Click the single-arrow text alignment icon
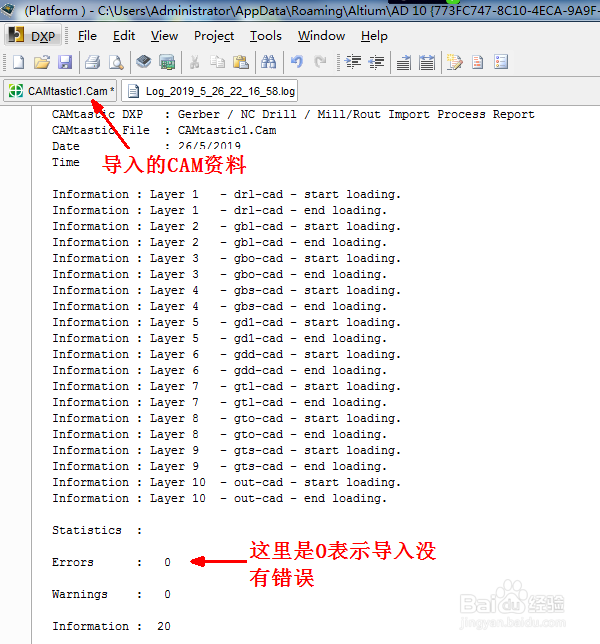 404,62
